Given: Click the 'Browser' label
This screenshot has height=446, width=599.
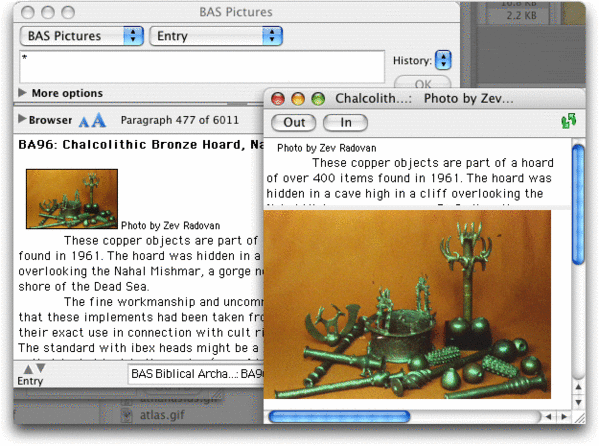Looking at the screenshot, I should click(x=50, y=120).
